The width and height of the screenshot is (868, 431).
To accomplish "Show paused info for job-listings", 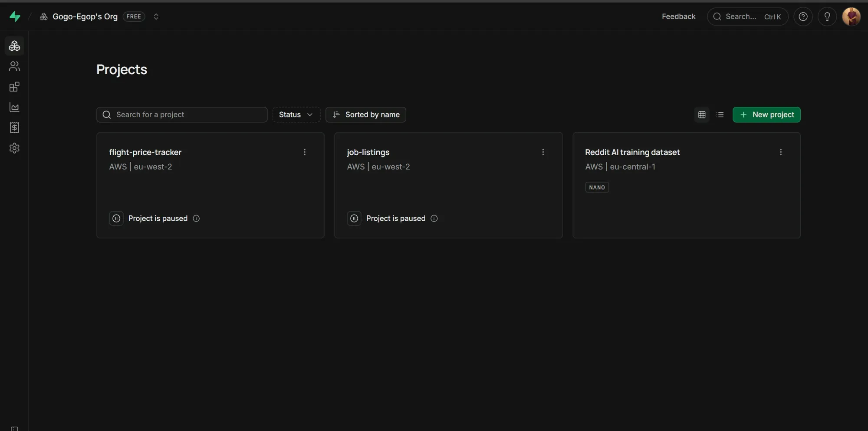I will coord(434,219).
